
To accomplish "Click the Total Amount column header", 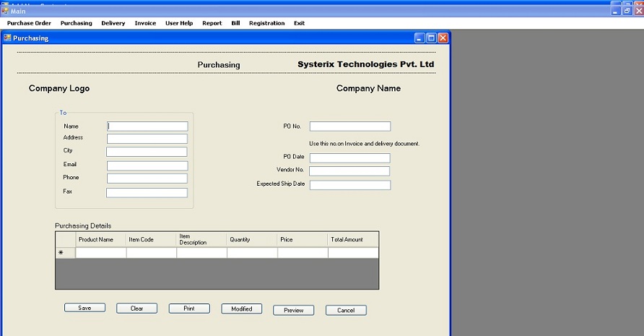I will point(353,239).
